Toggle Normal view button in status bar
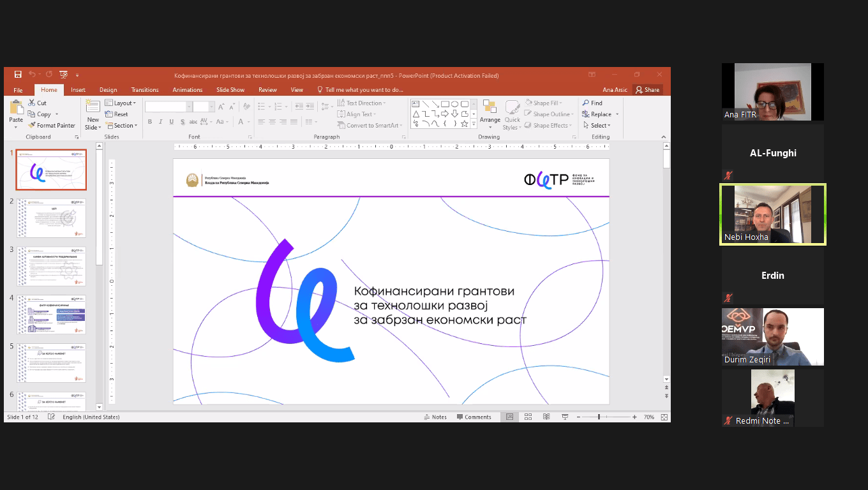Viewport: 868px width, 490px height. point(509,417)
